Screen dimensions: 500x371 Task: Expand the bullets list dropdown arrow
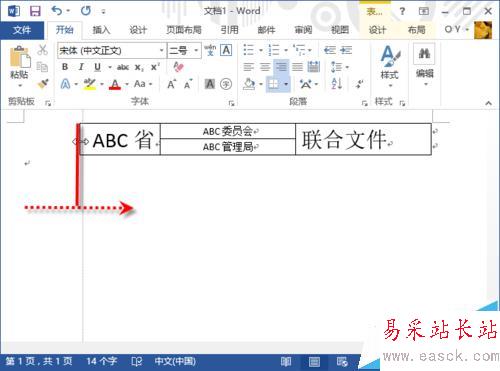[261, 51]
